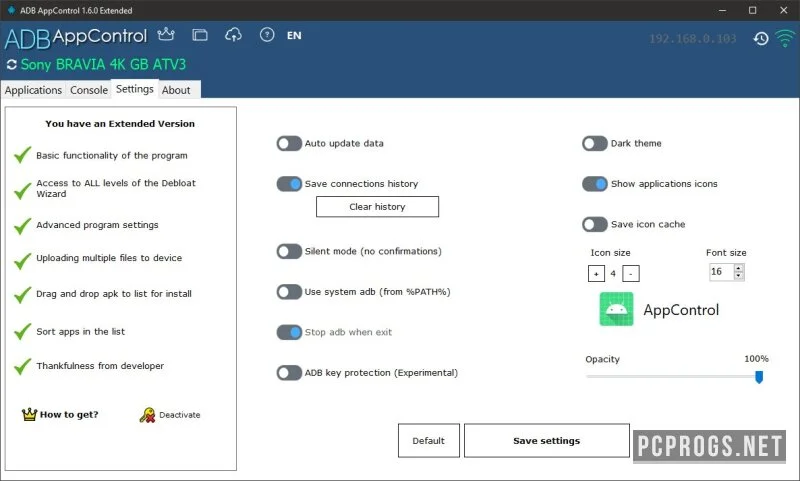Open the window mode icon in header
The image size is (800, 481).
(199, 35)
